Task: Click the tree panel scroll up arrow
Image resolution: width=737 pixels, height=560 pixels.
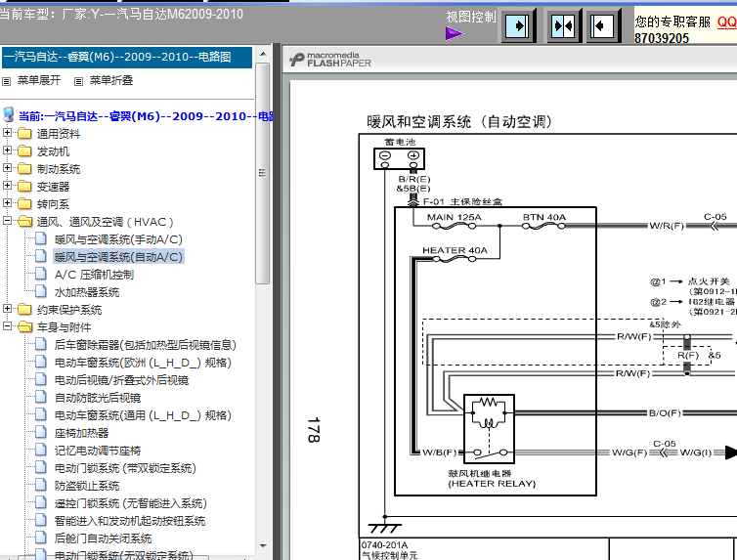Action: coord(263,54)
